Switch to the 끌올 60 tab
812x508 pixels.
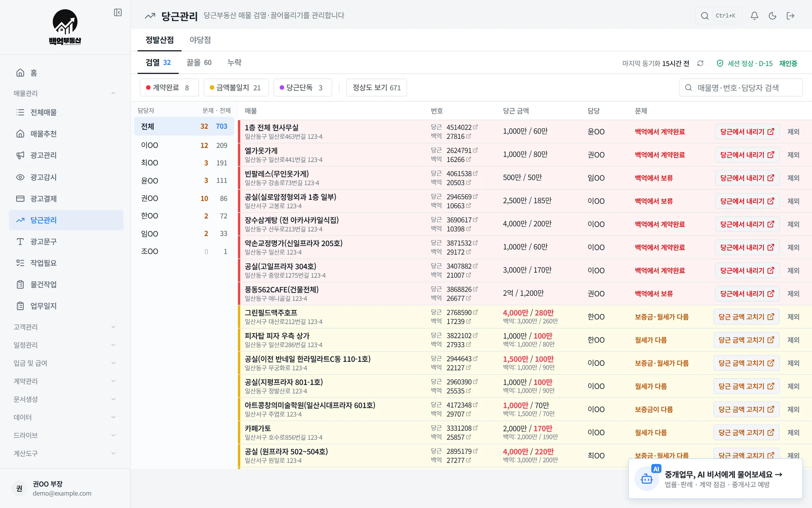[199, 63]
